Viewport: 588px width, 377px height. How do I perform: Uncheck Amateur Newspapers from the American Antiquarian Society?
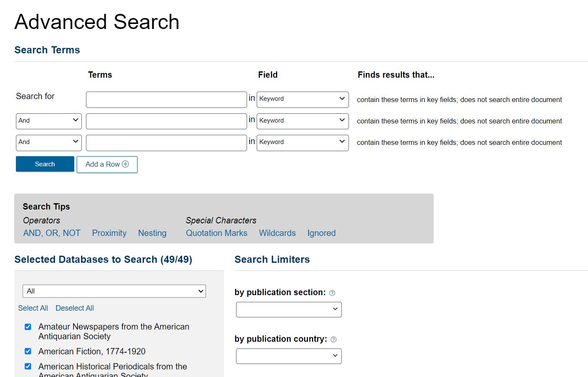[x=28, y=327]
